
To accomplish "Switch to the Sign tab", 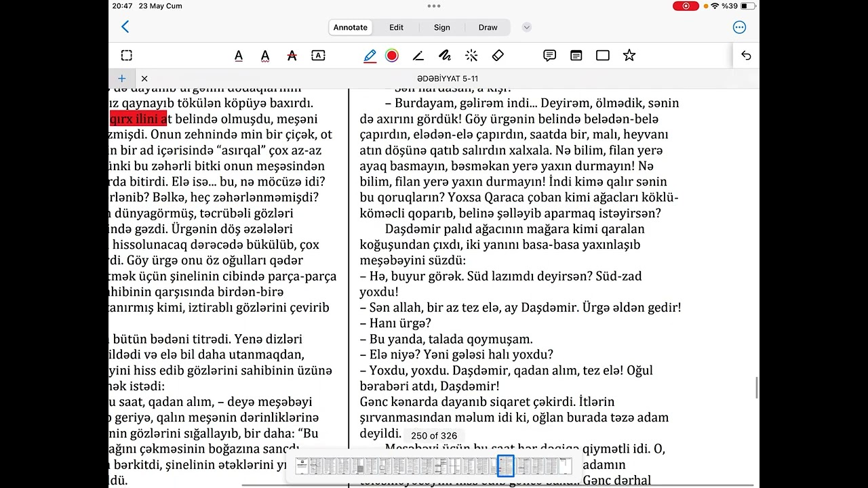I will click(x=442, y=27).
